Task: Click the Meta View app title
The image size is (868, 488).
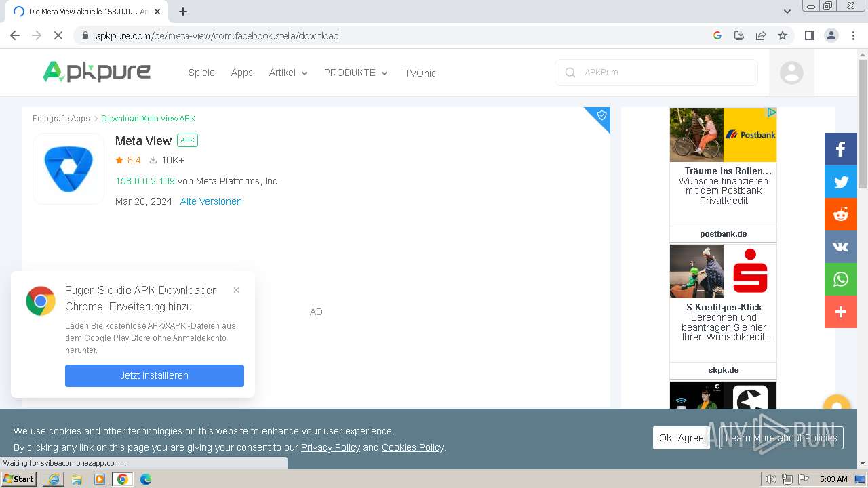Action: [x=143, y=141]
